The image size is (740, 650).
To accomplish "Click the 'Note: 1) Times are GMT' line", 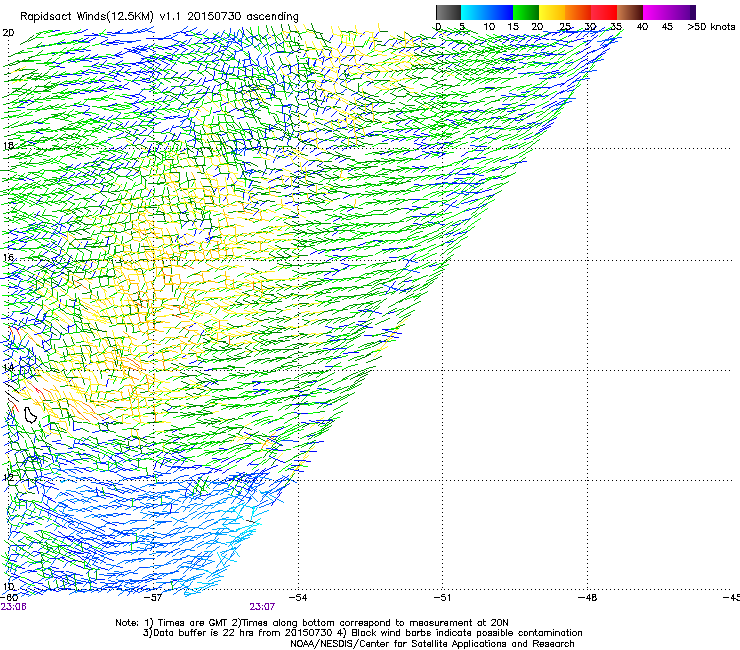I will [x=312, y=623].
